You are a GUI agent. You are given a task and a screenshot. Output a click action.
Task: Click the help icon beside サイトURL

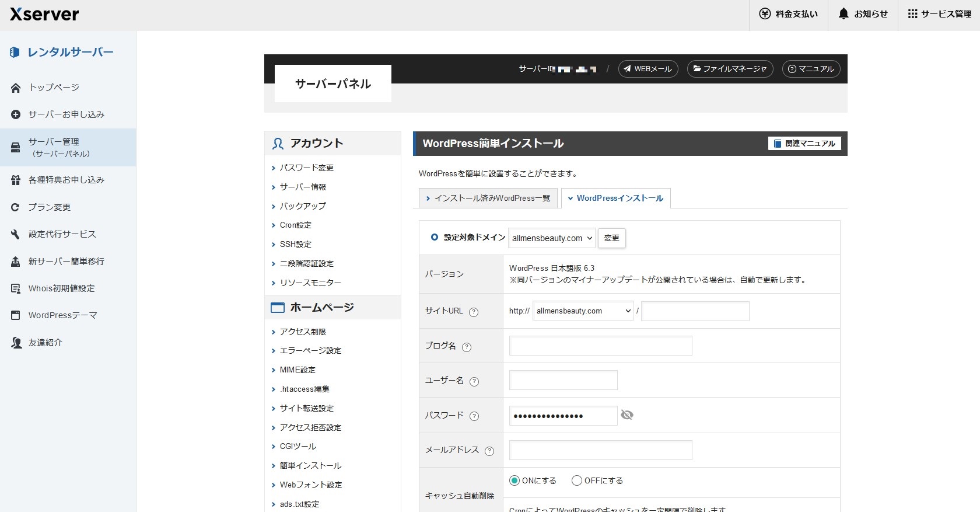pos(474,312)
